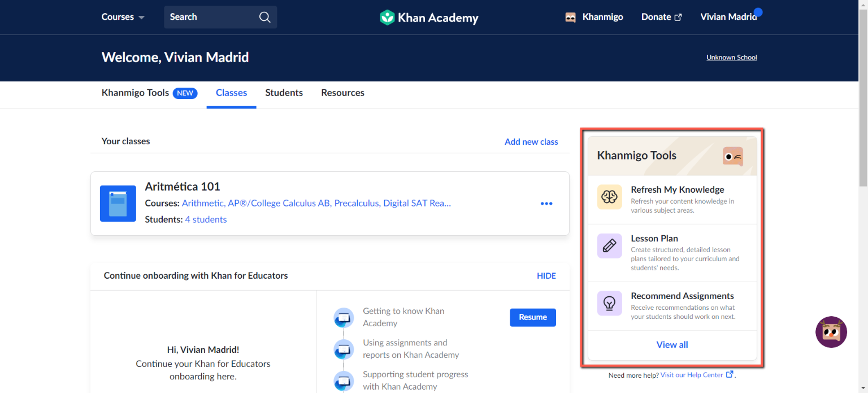Click the Recommend Assignments lightbulb icon
Viewport: 868px width, 393px height.
[609, 304]
